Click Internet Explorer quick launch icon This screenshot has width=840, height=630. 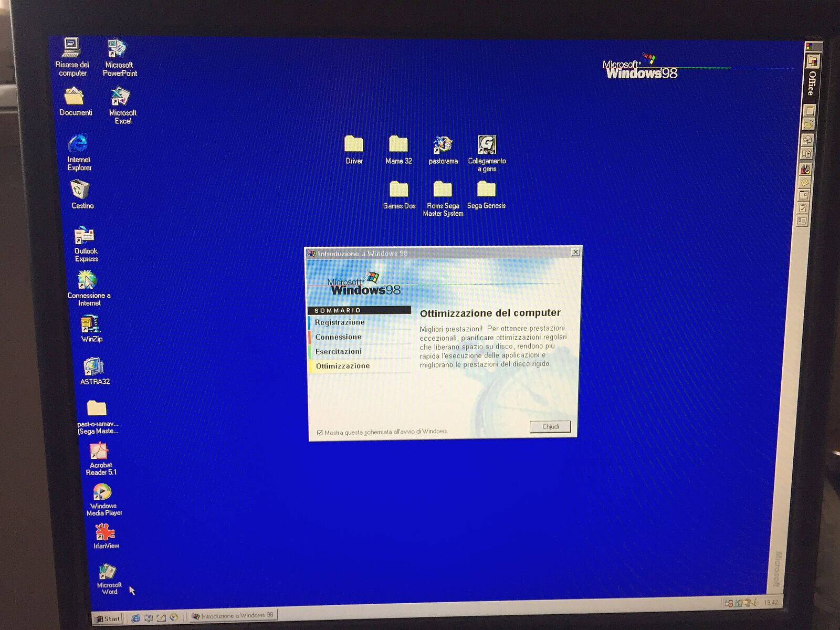tap(136, 618)
